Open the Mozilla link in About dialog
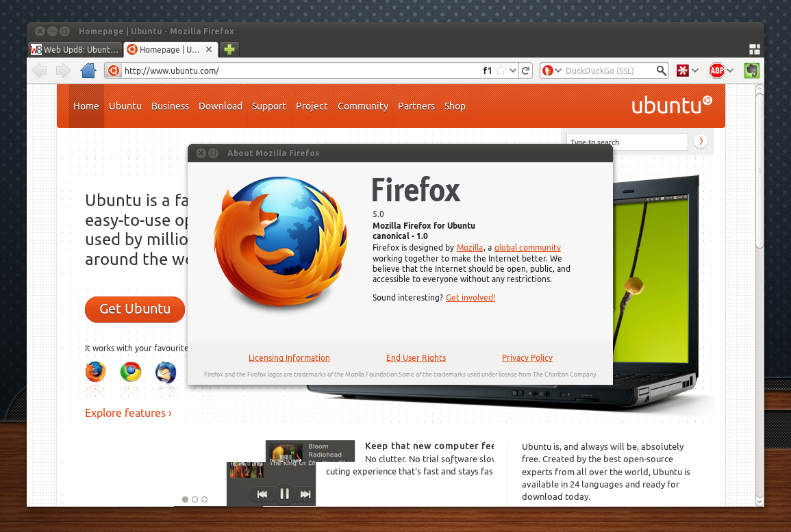 point(470,248)
